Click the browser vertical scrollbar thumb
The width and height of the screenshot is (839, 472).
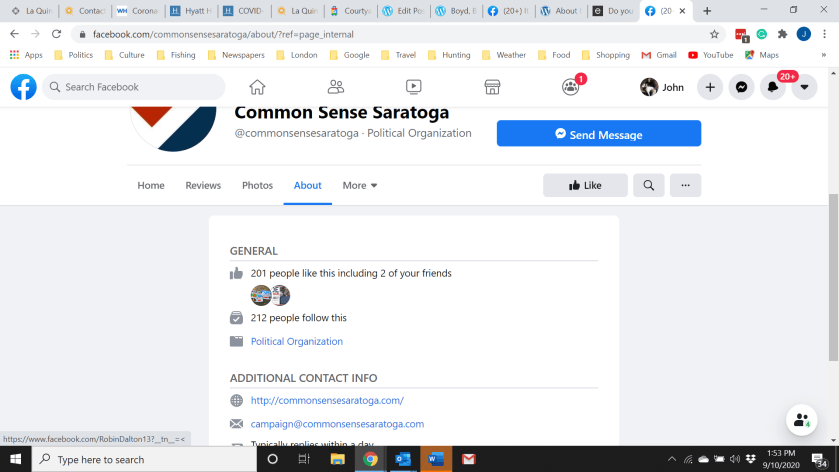pyautogui.click(x=833, y=277)
